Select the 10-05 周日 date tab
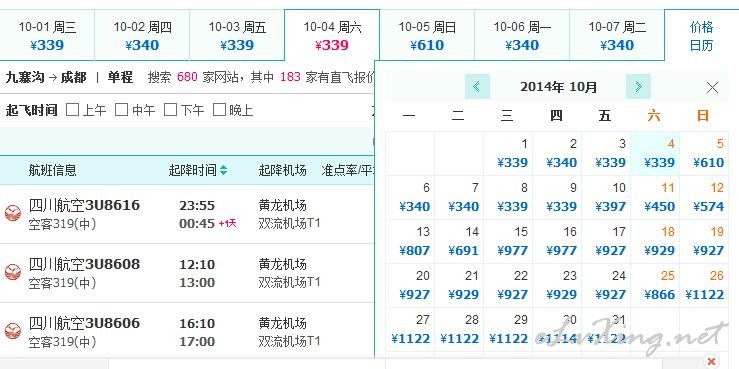 [427, 35]
